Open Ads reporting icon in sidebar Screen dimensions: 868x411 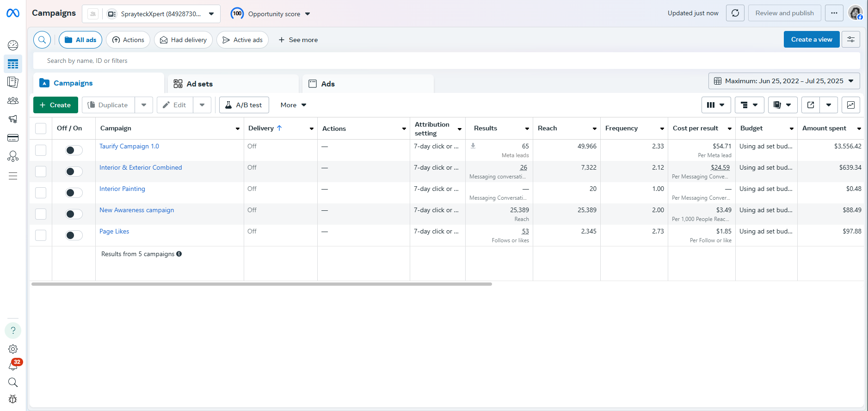13,82
